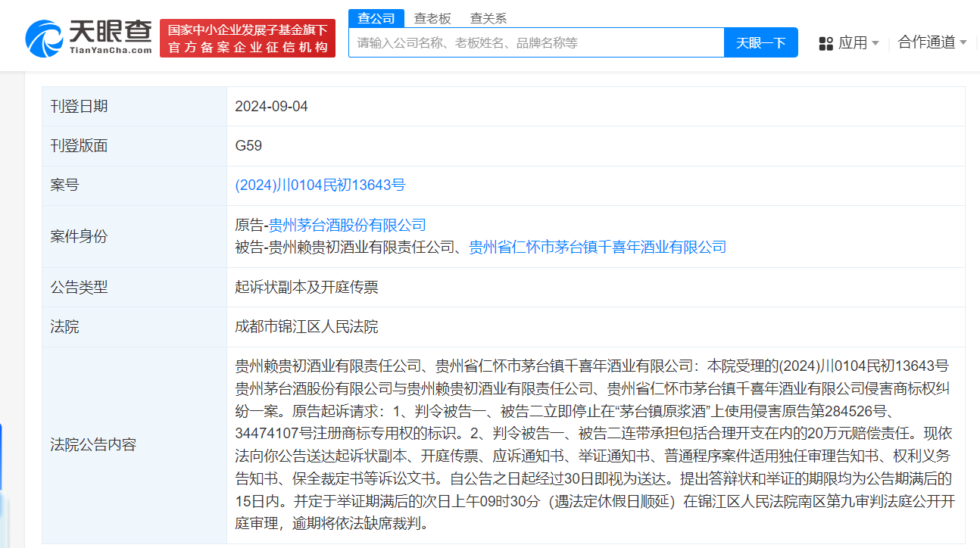Switch to the 查关系 tab
980x548 pixels.
(x=488, y=17)
